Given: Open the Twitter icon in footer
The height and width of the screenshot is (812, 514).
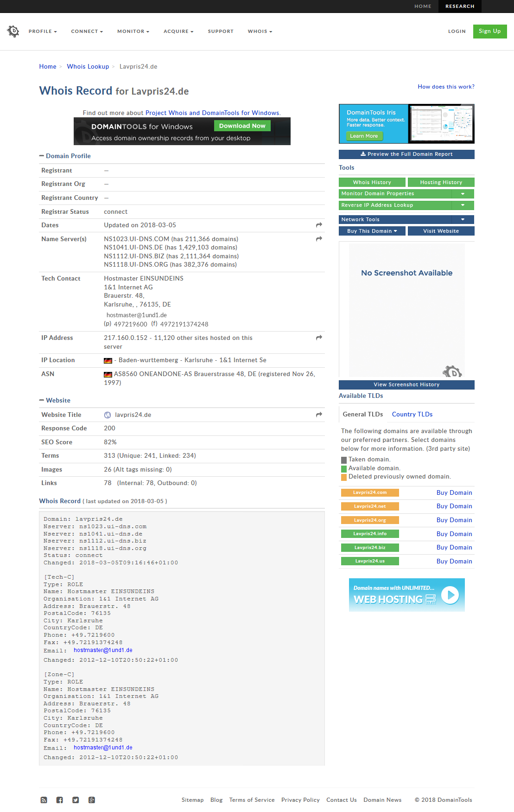Looking at the screenshot, I should 76,800.
